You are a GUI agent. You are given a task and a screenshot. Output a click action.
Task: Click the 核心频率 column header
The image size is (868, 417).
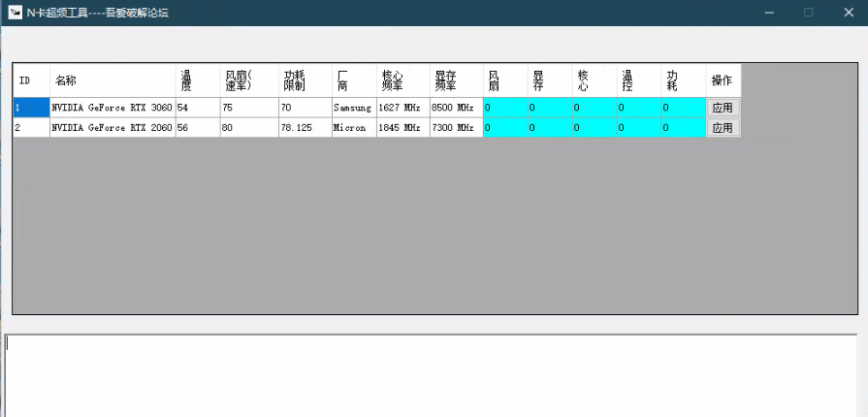pyautogui.click(x=403, y=80)
